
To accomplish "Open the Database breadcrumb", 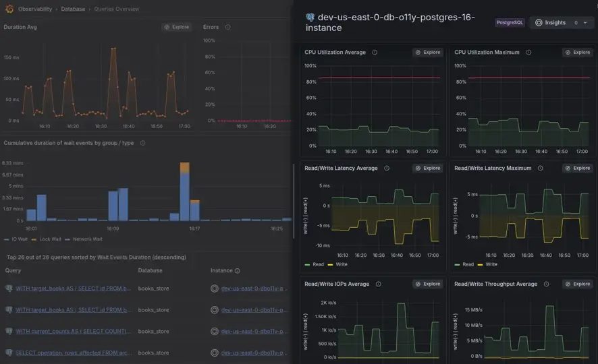I will click(x=73, y=9).
